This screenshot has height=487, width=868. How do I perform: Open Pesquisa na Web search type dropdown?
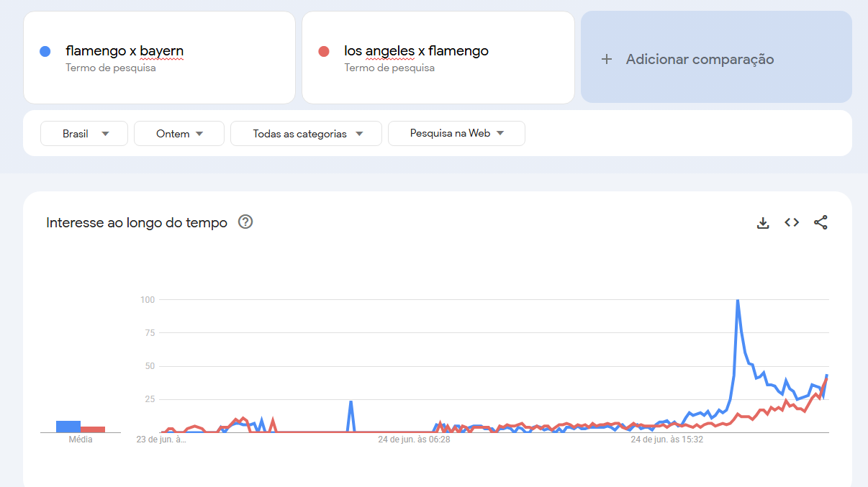(x=456, y=133)
